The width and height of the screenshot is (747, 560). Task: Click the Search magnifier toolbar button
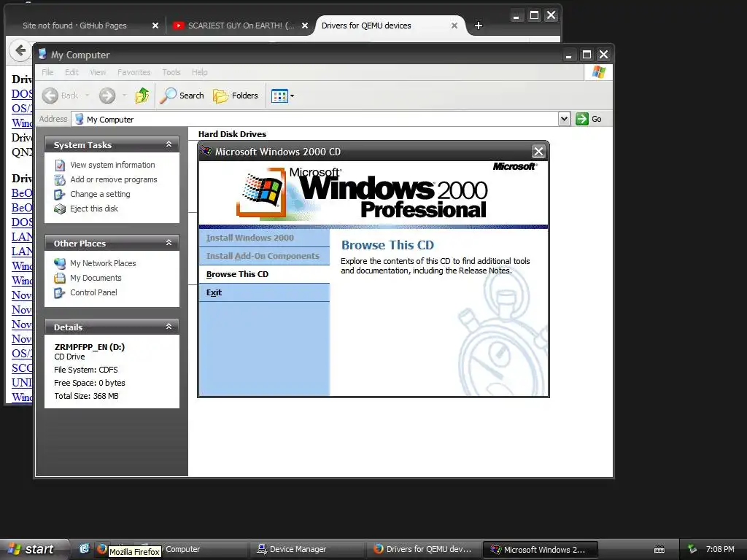pyautogui.click(x=182, y=96)
